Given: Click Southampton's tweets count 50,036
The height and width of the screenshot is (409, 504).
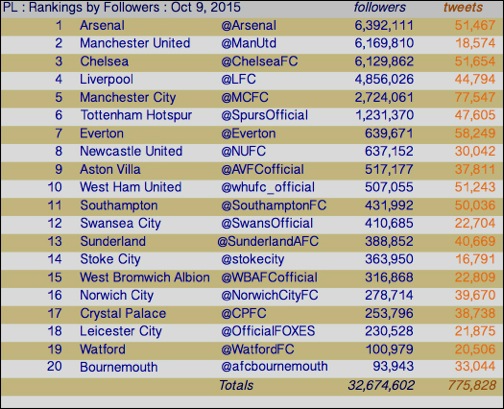Looking at the screenshot, I should (475, 205).
